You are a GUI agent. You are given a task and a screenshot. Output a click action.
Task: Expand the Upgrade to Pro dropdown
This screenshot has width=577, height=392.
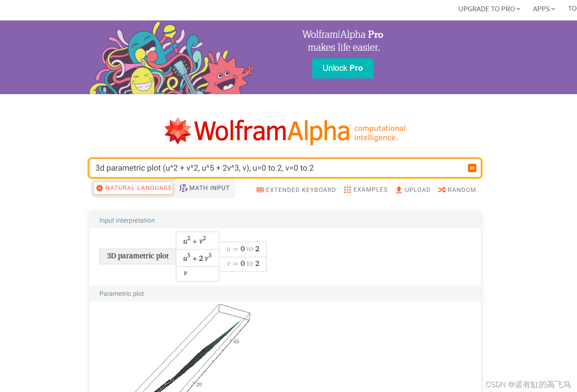tap(489, 9)
